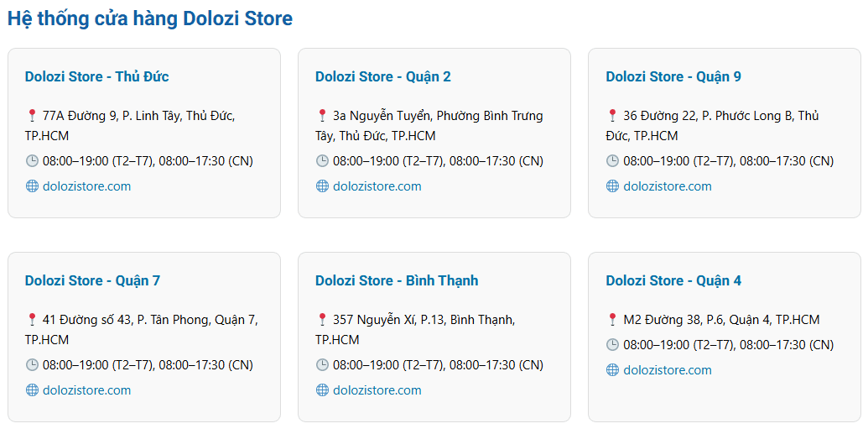Viewport: 868px width, 434px height.
Task: Click the location pin icon for Thủ Đức store
Action: click(32, 116)
